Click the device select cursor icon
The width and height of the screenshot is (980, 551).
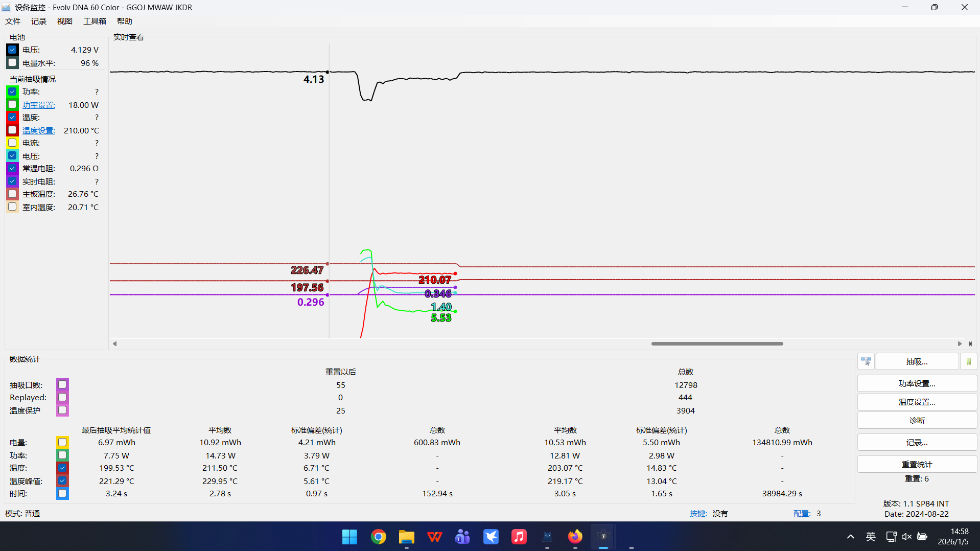tap(866, 362)
